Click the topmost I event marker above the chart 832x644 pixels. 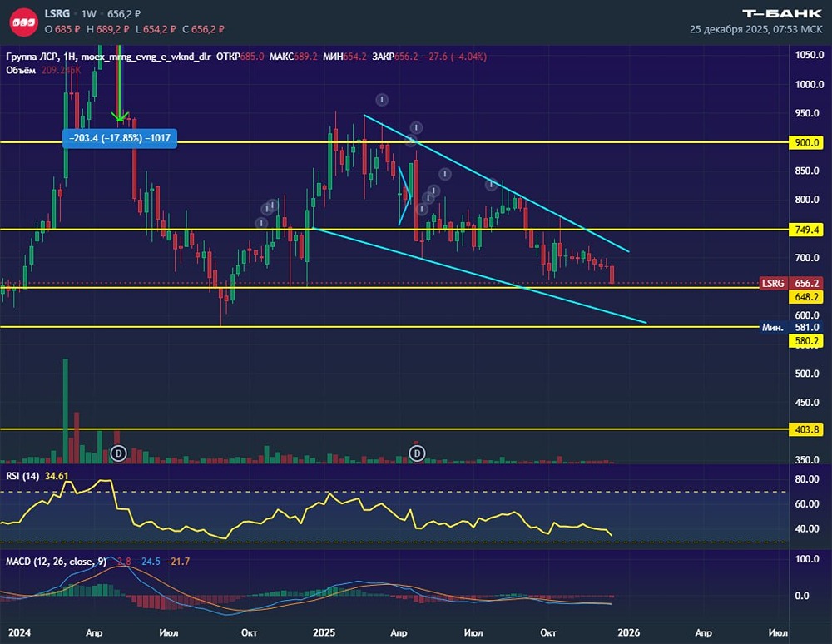[382, 99]
